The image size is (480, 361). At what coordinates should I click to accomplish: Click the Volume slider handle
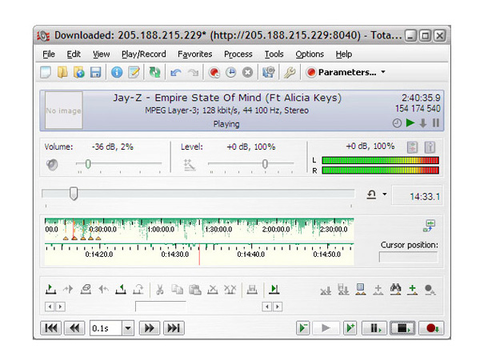(x=88, y=164)
